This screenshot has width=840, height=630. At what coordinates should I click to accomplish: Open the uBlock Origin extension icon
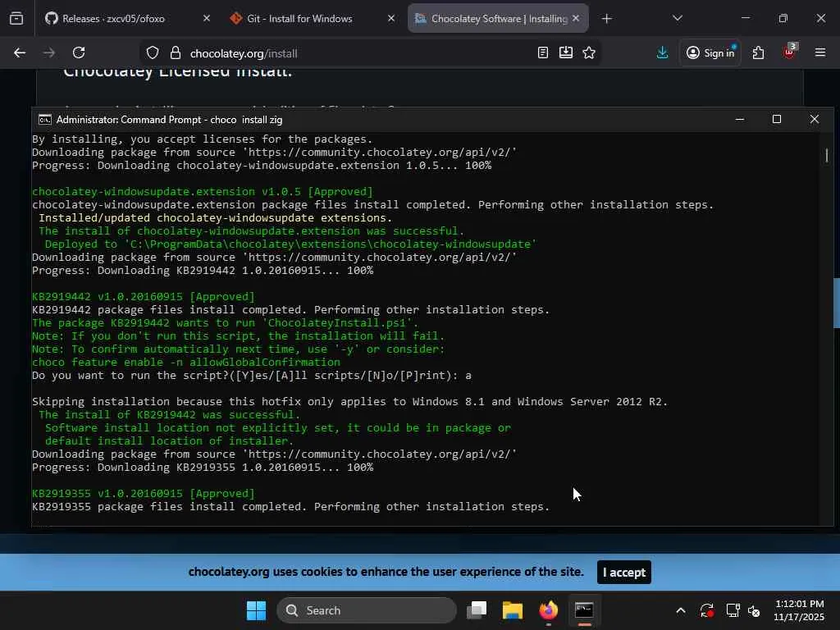789,53
